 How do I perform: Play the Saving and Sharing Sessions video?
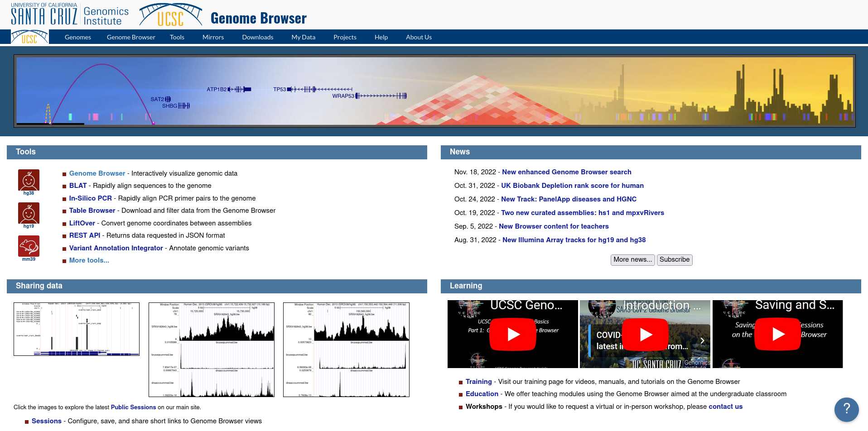777,334
